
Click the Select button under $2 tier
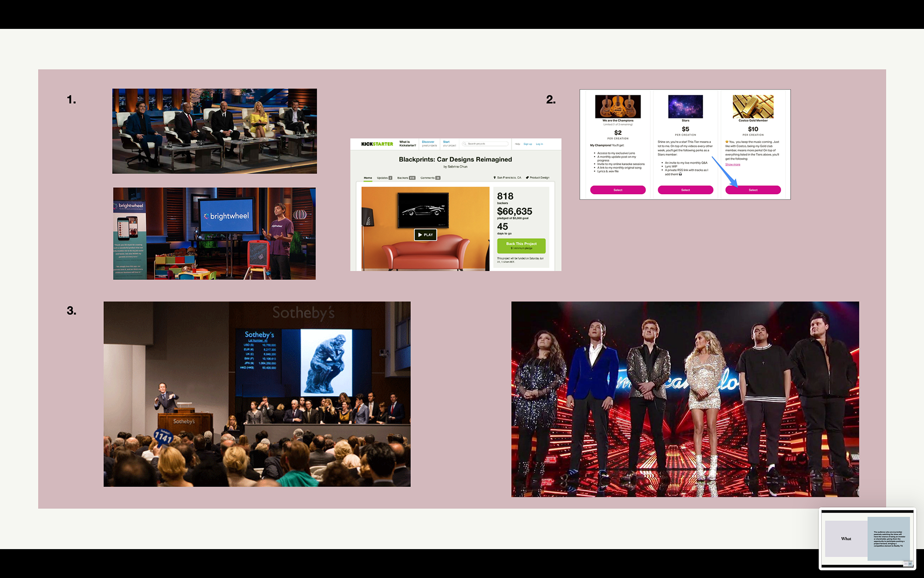(617, 190)
